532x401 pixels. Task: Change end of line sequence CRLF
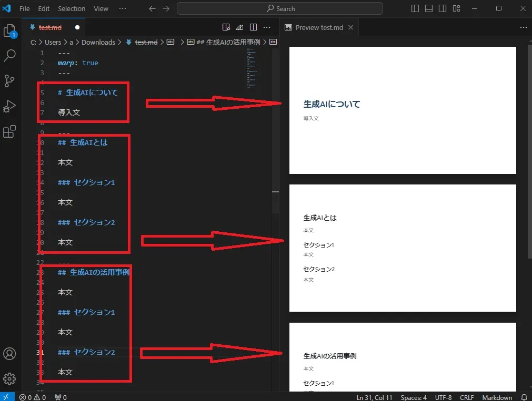(467, 397)
